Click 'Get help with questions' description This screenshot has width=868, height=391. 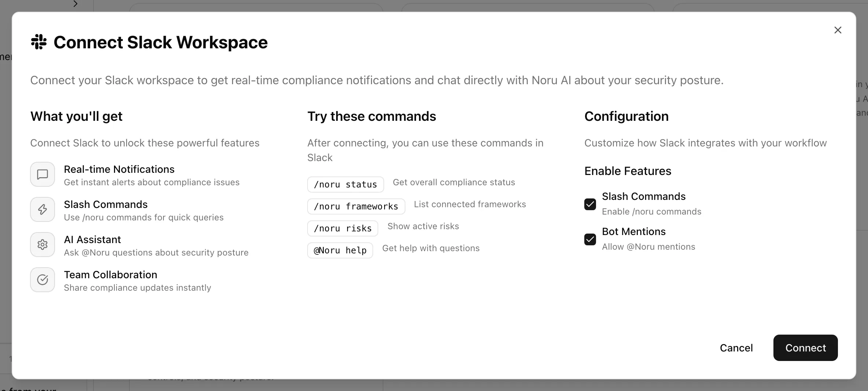pyautogui.click(x=431, y=248)
